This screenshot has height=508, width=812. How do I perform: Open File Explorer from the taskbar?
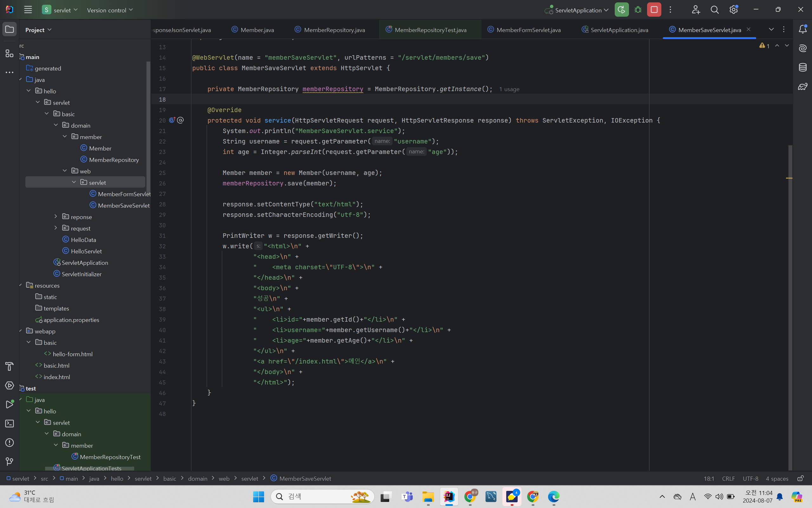(x=428, y=497)
